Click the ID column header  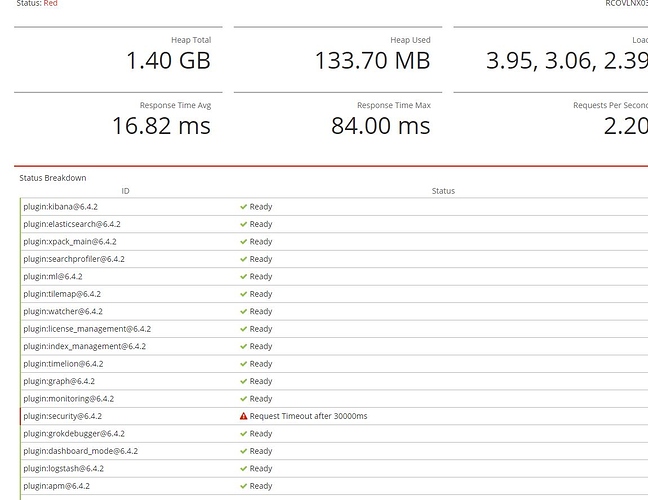click(x=126, y=191)
